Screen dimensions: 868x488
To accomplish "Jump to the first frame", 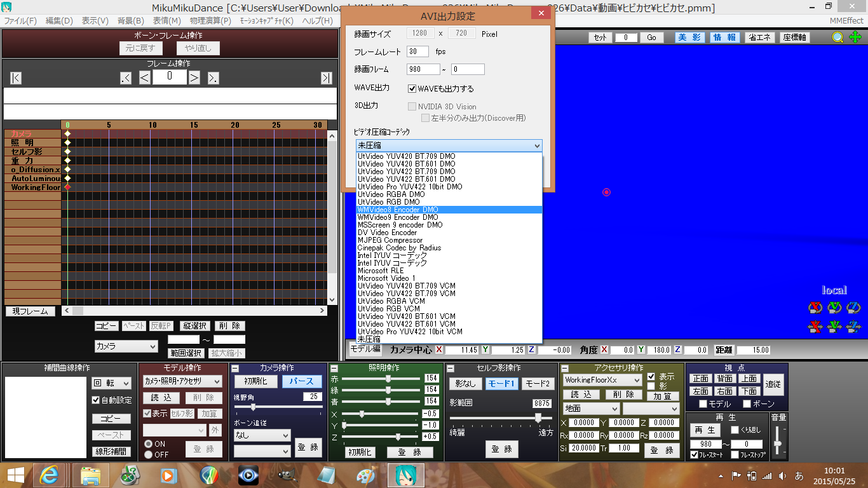I will click(16, 78).
